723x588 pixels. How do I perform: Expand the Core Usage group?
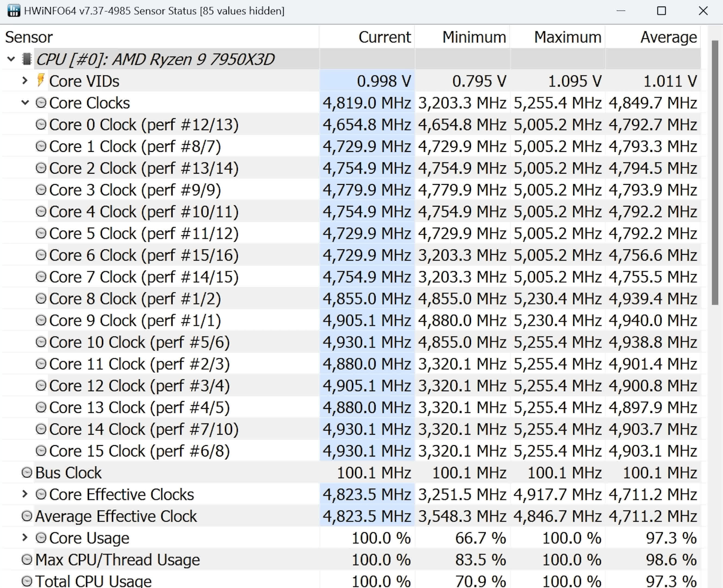(25, 538)
